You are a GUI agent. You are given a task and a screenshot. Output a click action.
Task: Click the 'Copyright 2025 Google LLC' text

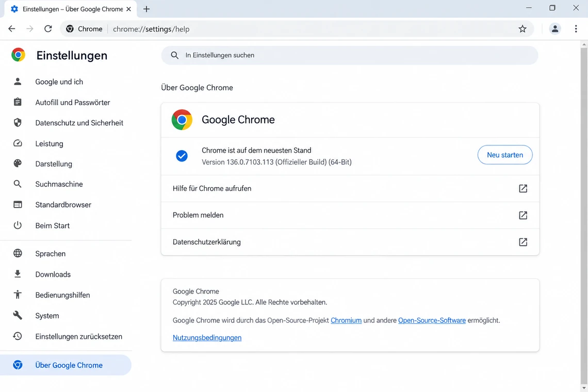[x=213, y=302]
